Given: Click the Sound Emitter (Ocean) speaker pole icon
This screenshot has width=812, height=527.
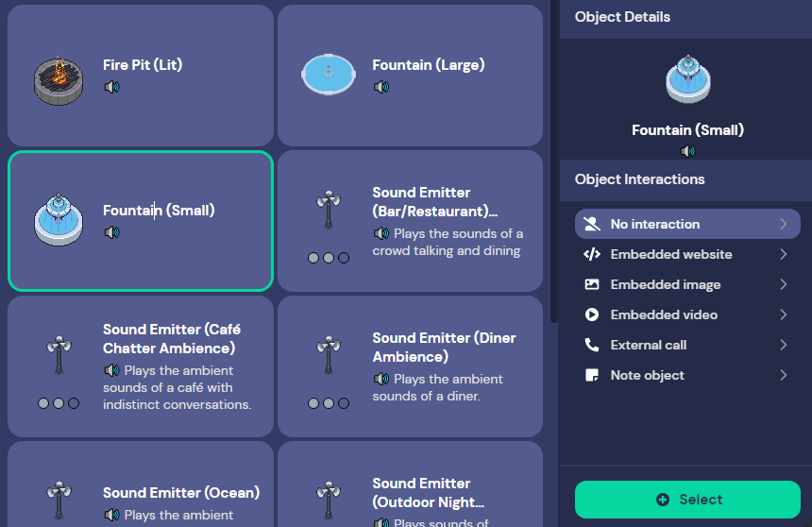Looking at the screenshot, I should (59, 501).
